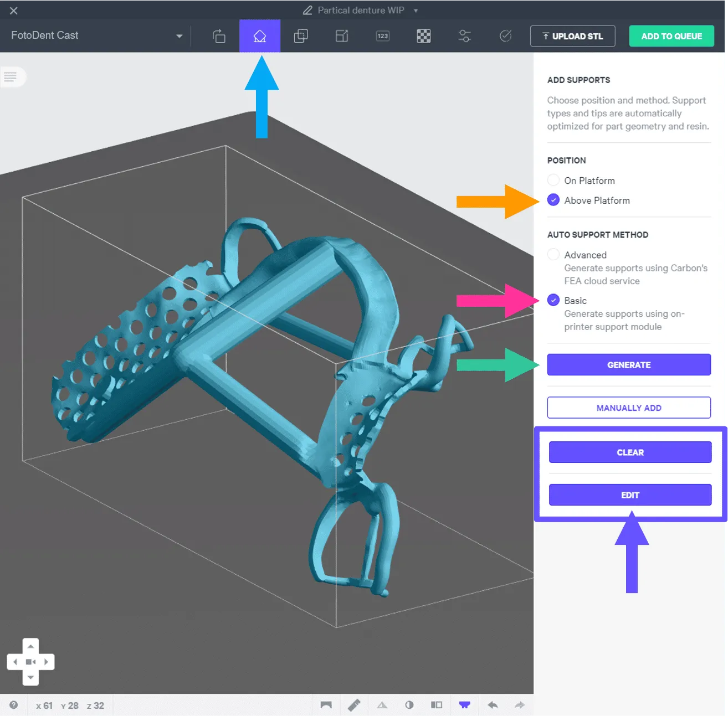Open the duplicate part tool
Viewport: 728px width, 716px height.
tap(301, 36)
